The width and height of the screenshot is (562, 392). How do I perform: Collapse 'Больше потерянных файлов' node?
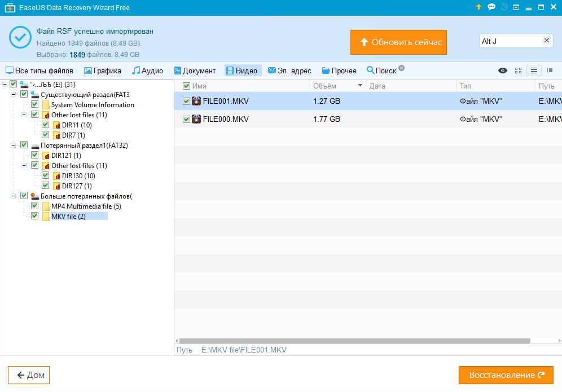[x=14, y=196]
